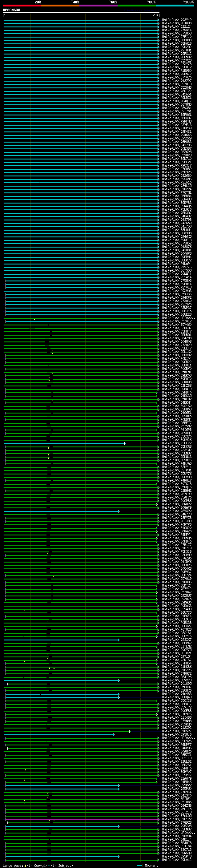
Task: Click UniRef100_C0EVH8 label
Action: click(177, 478)
